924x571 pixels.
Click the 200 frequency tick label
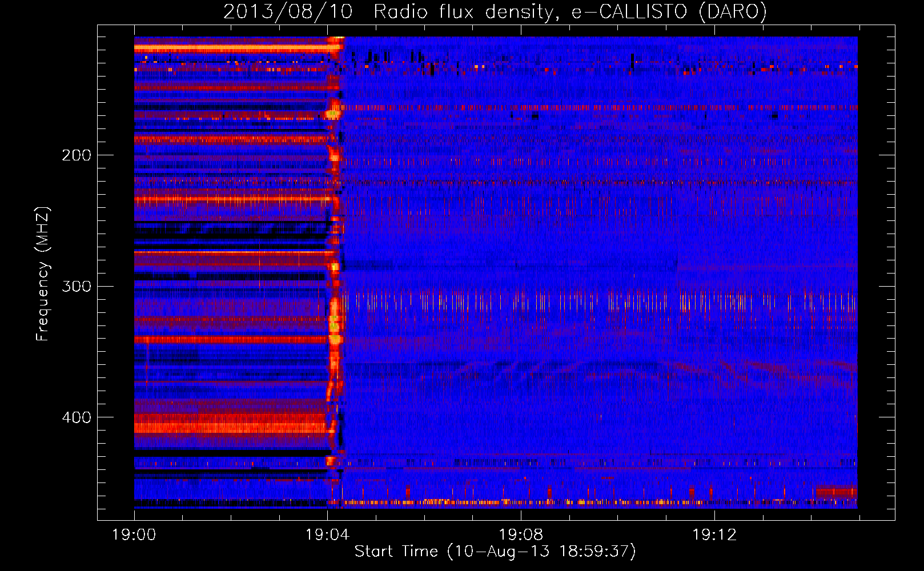click(x=77, y=155)
